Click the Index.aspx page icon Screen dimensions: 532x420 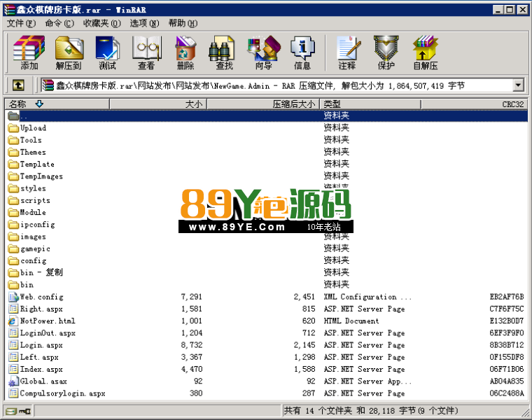point(13,369)
